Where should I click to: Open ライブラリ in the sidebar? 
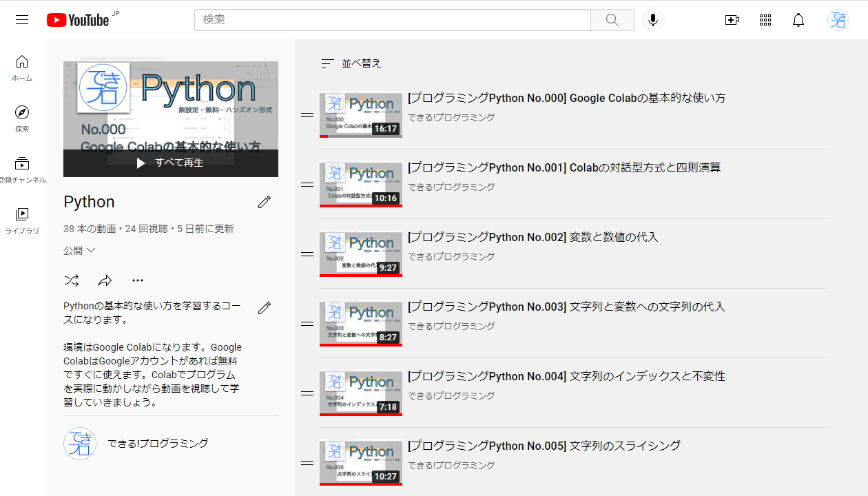pyautogui.click(x=22, y=221)
